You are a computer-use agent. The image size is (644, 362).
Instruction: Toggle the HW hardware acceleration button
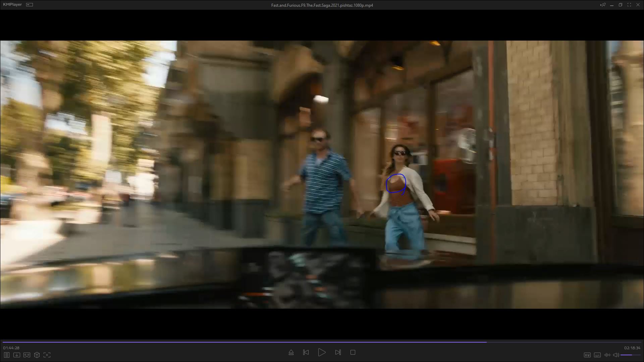pos(587,355)
